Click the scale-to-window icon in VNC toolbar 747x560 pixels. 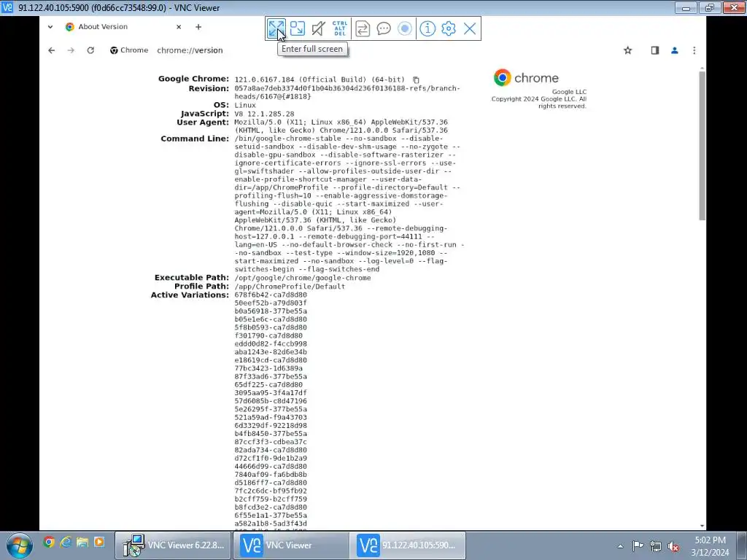298,28
